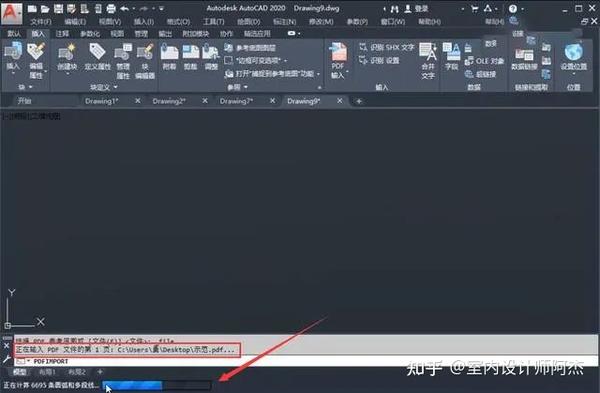Image resolution: width=600 pixels, height=393 pixels.
Task: Open the Undo history dropdown arrow
Action: tap(134, 8)
